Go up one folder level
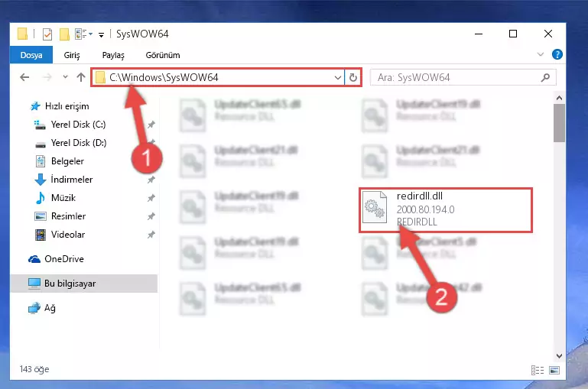The image size is (588, 389). tap(81, 77)
